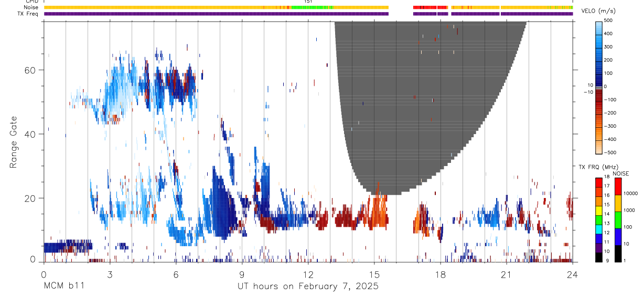Click the 3 tick on UT hours axis

click(x=110, y=274)
